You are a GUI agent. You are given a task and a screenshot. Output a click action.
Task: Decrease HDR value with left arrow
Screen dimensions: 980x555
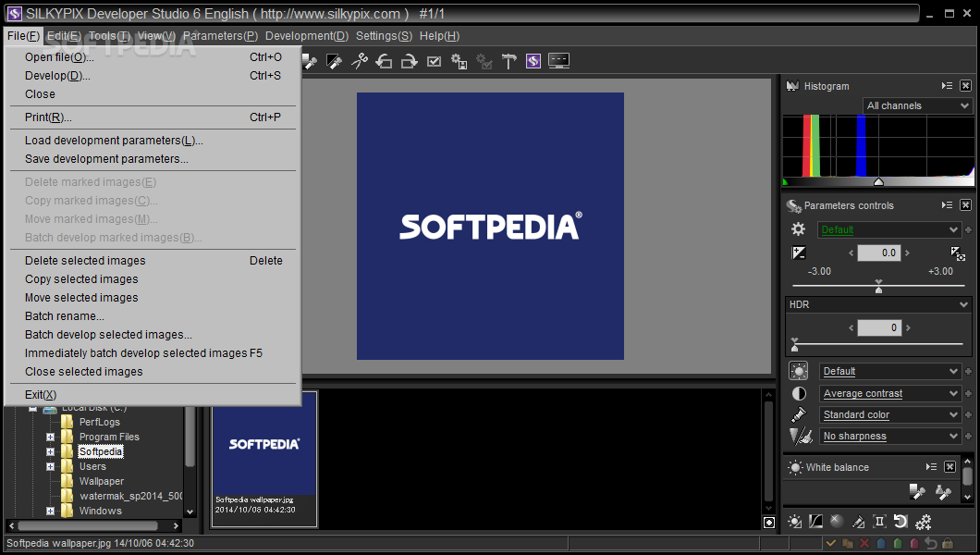tap(851, 327)
